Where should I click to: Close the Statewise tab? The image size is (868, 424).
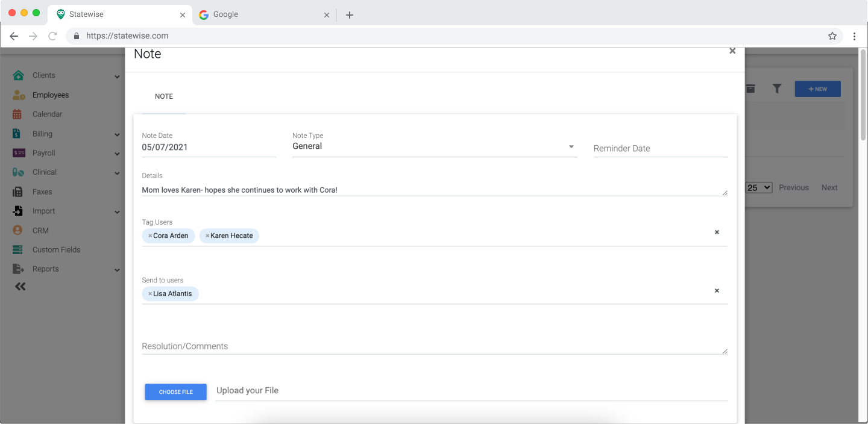(x=183, y=15)
